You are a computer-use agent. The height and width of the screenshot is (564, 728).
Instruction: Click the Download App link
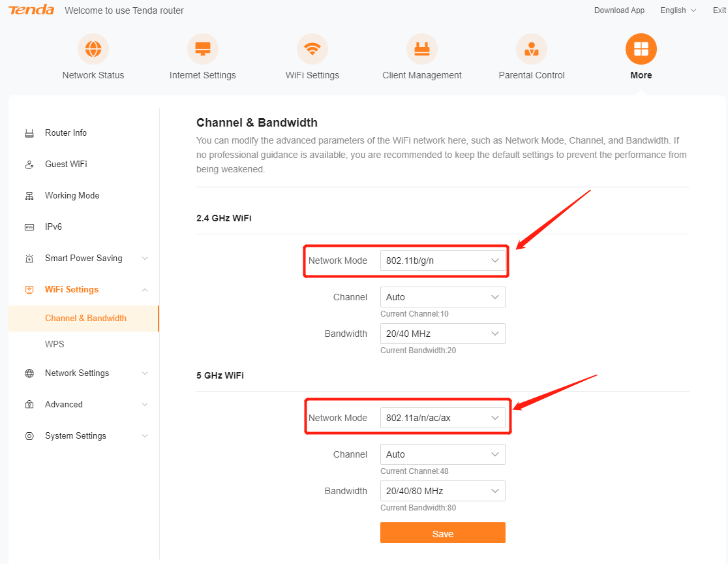tap(619, 10)
